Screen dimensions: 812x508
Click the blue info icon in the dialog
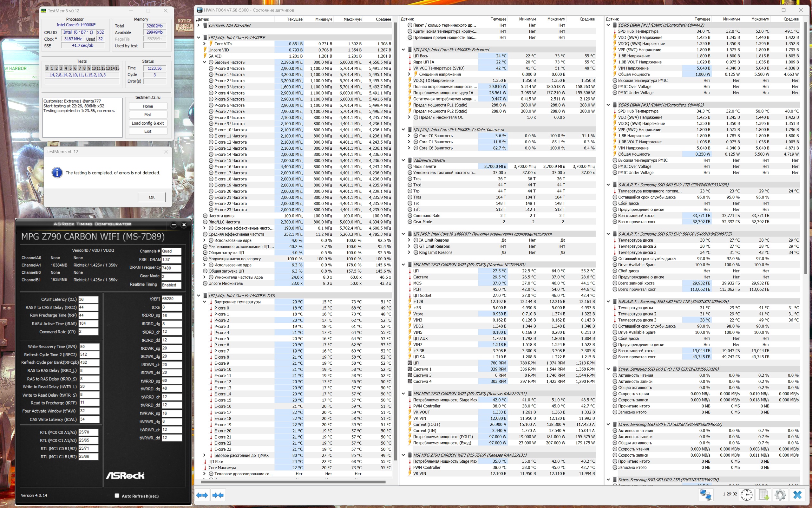[x=57, y=173]
